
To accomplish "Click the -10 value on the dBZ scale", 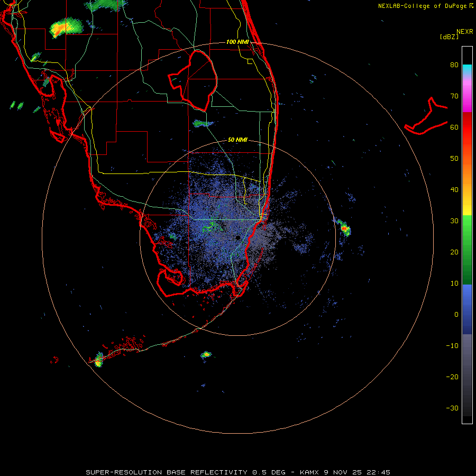I will point(452,346).
